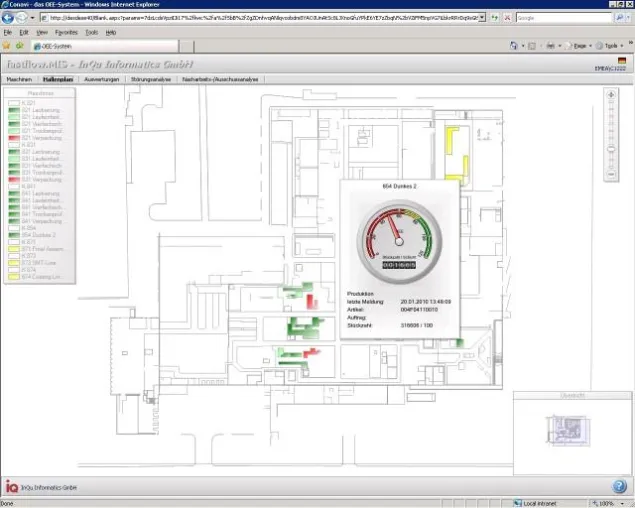Click the Google search input field
The height and width of the screenshot is (508, 635).
click(x=564, y=18)
